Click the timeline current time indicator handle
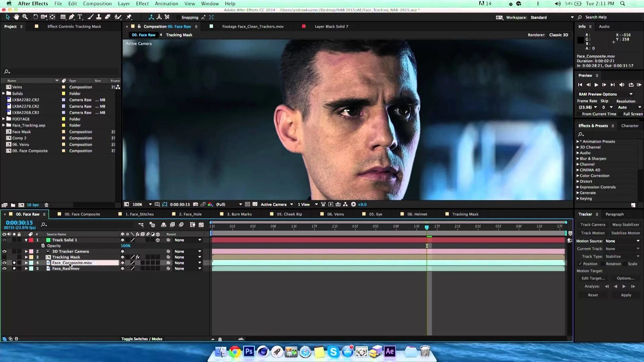 click(x=427, y=227)
